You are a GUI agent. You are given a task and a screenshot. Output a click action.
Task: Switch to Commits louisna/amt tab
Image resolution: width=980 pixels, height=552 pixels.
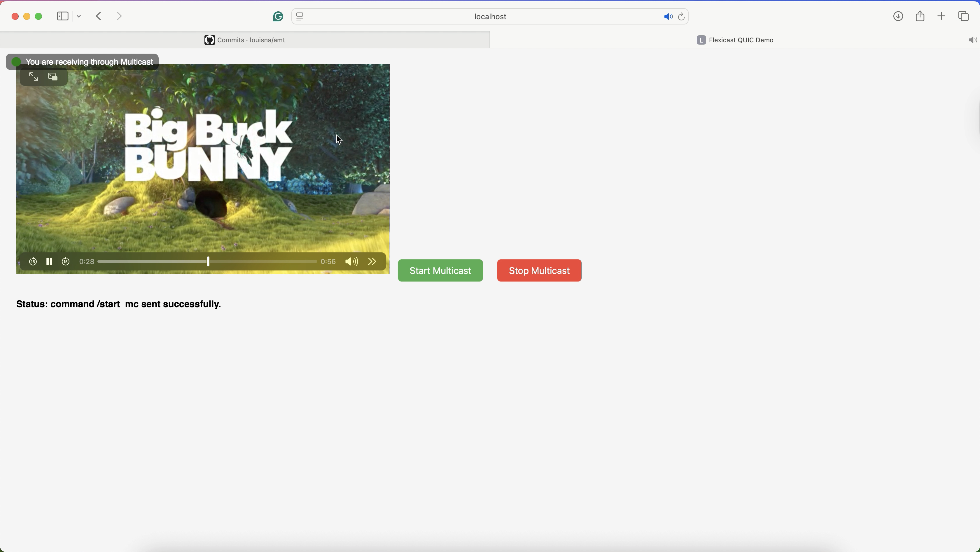[245, 40]
